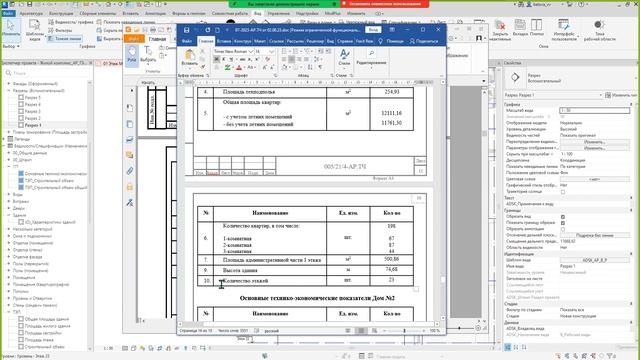This screenshot has height=360, width=640.
Task: Expand the Фасады node in project browser
Action: point(9,84)
